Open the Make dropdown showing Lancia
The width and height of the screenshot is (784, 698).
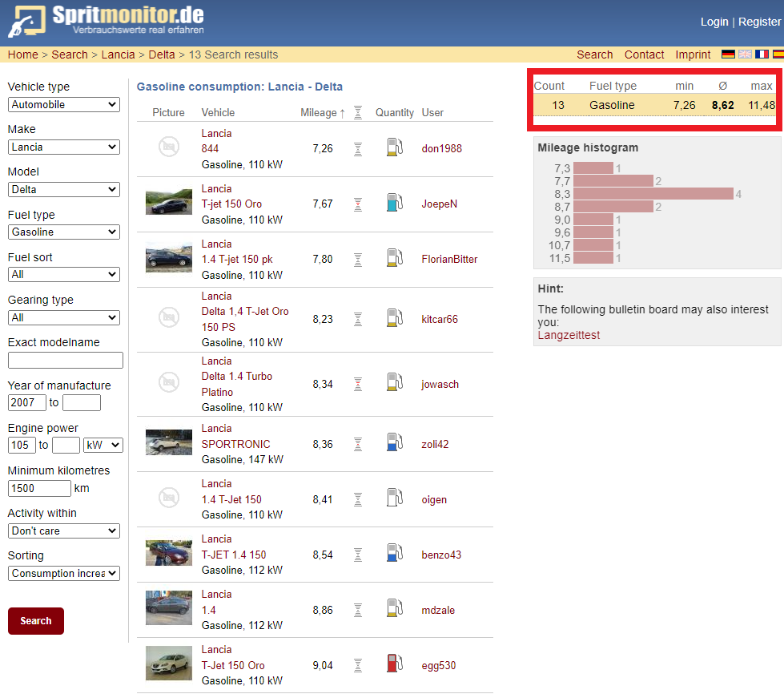(64, 147)
